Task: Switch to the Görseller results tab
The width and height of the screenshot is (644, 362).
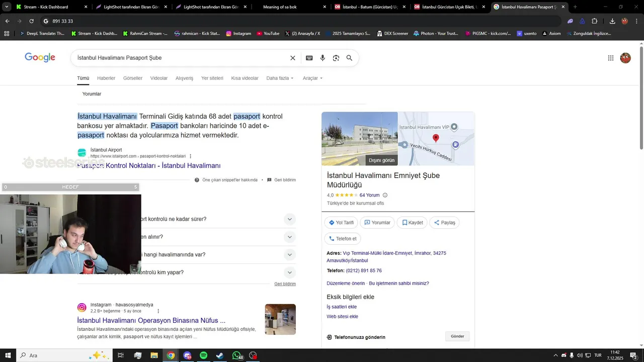Action: click(133, 78)
